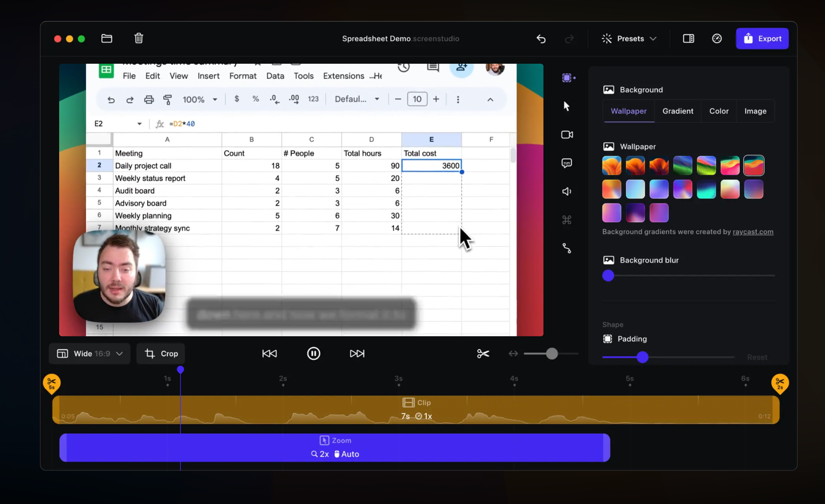825x504 pixels.
Task: Select the first orange wallpaper thumbnail
Action: (x=611, y=165)
